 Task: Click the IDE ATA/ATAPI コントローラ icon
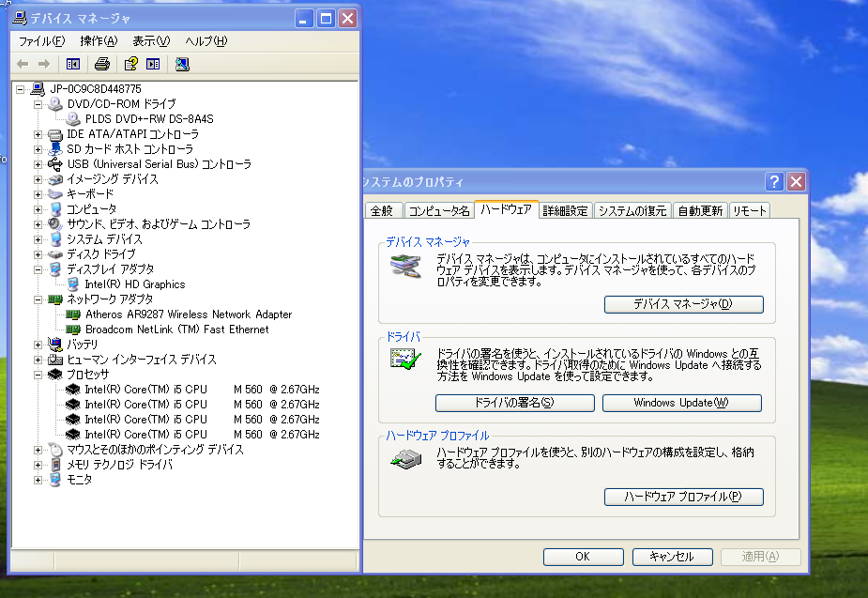coord(55,134)
